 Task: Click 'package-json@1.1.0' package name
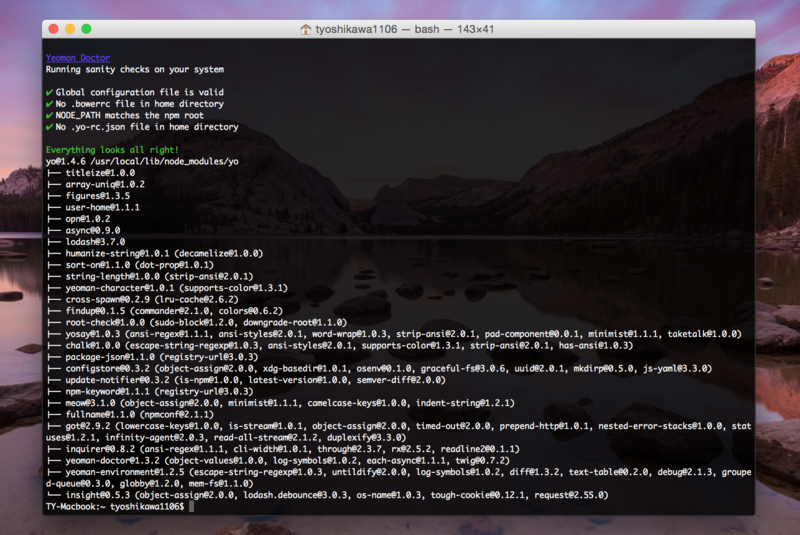110,357
